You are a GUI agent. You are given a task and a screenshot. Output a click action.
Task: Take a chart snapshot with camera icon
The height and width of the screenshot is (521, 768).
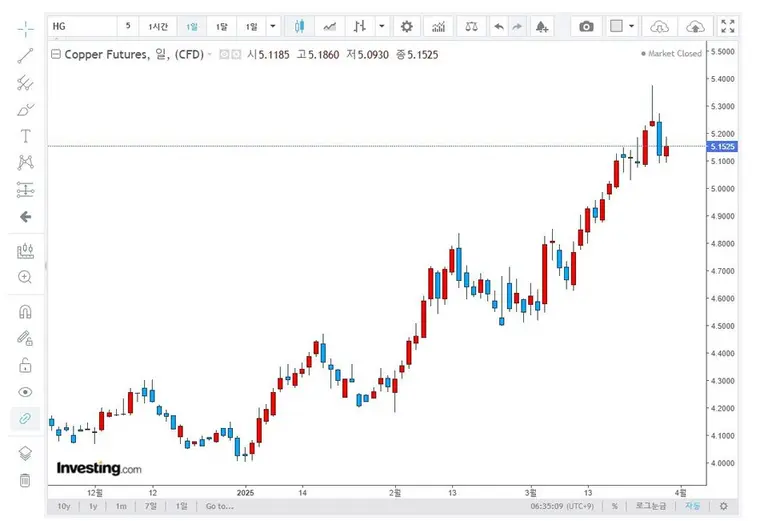(x=587, y=27)
